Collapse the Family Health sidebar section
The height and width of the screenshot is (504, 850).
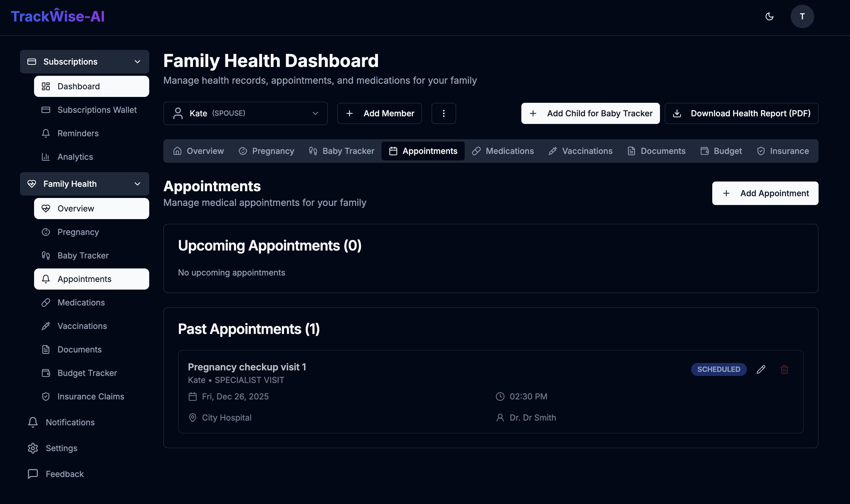137,184
